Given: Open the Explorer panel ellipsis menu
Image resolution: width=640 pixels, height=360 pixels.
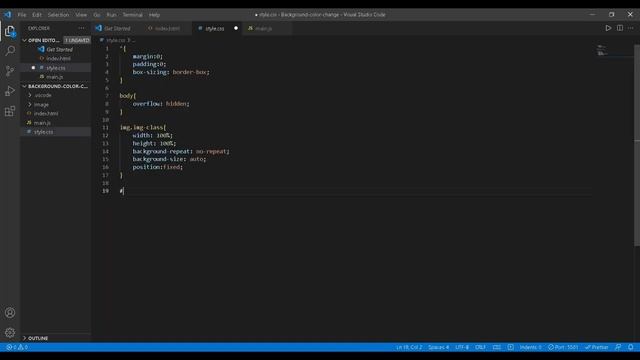Looking at the screenshot, I should [x=81, y=28].
